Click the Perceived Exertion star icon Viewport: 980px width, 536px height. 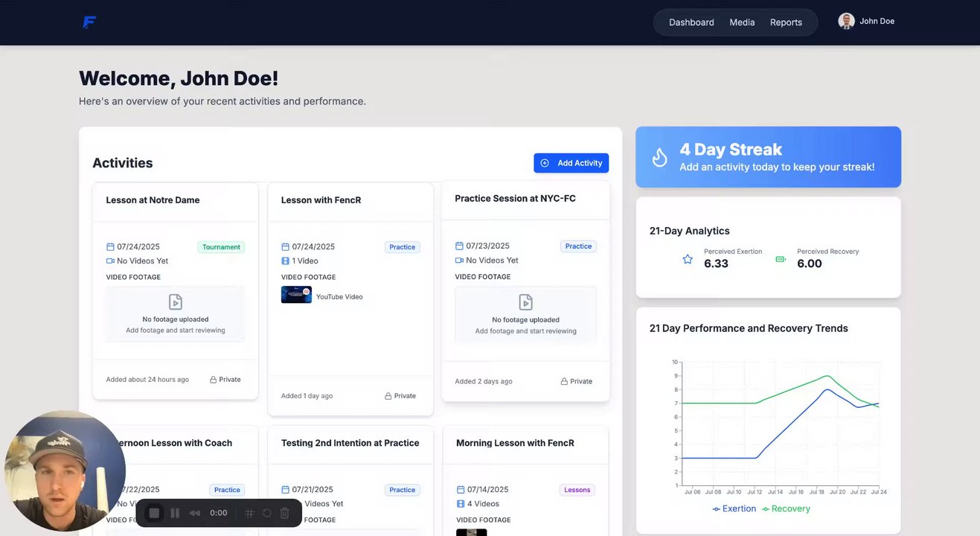(x=688, y=259)
